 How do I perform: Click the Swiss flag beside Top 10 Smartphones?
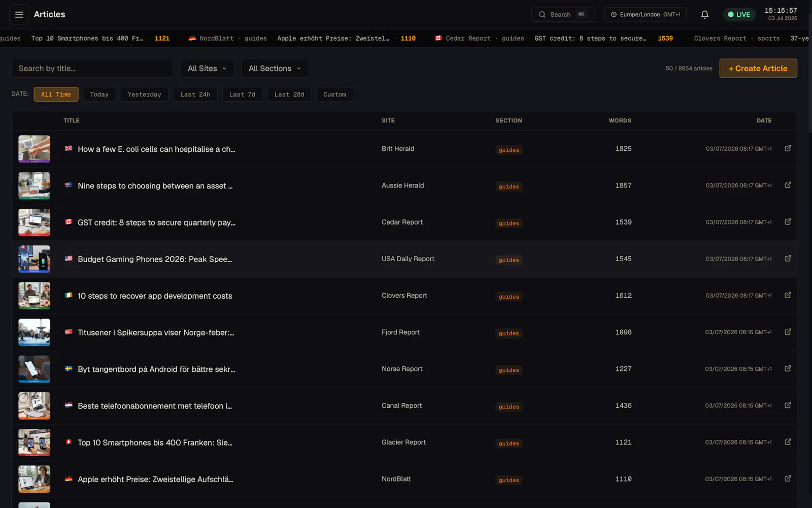coord(69,442)
